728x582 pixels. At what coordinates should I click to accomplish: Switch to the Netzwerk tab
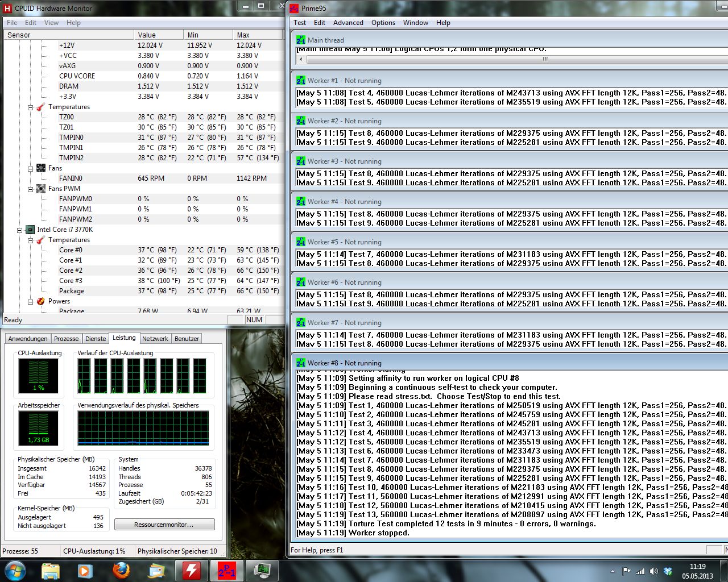click(x=155, y=339)
